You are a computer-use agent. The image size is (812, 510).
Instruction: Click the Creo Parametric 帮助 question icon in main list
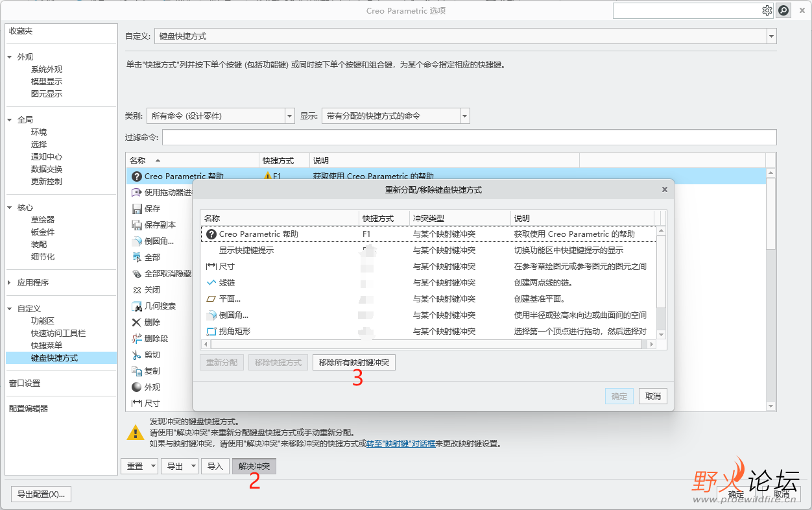click(136, 176)
